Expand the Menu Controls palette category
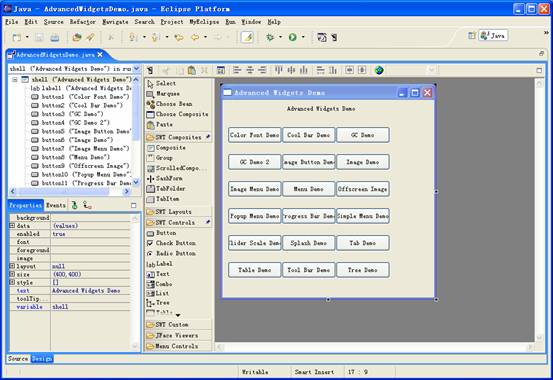 click(x=178, y=346)
